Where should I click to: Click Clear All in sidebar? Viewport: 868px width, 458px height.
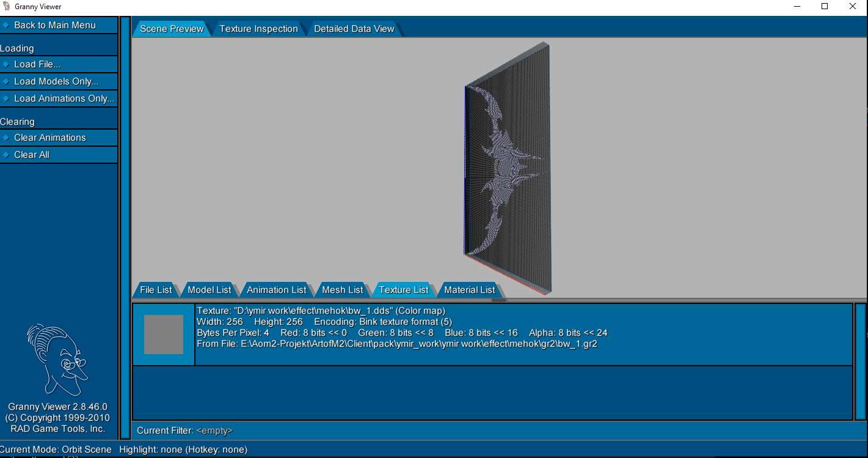click(32, 155)
